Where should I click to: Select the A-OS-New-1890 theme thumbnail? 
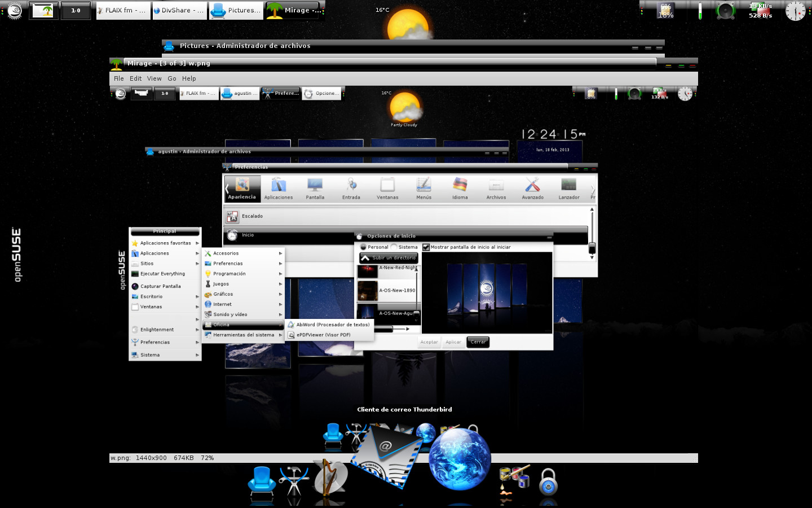click(388, 291)
